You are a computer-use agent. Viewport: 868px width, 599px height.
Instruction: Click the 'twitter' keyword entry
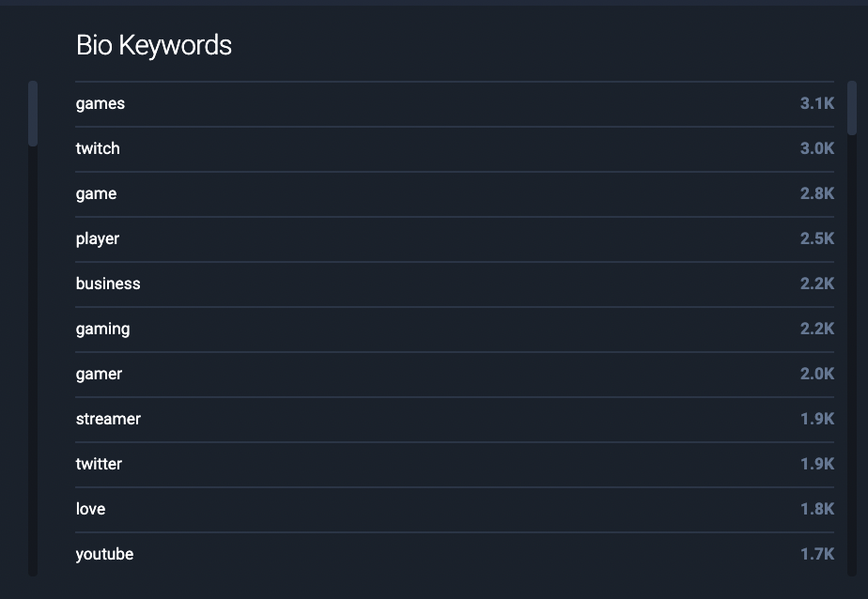(455, 465)
